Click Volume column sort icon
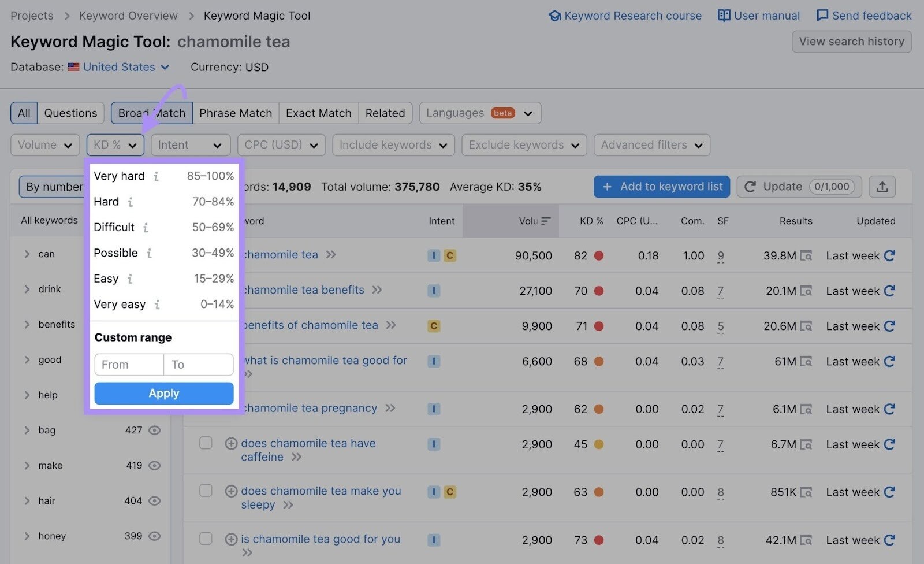 [x=546, y=221]
